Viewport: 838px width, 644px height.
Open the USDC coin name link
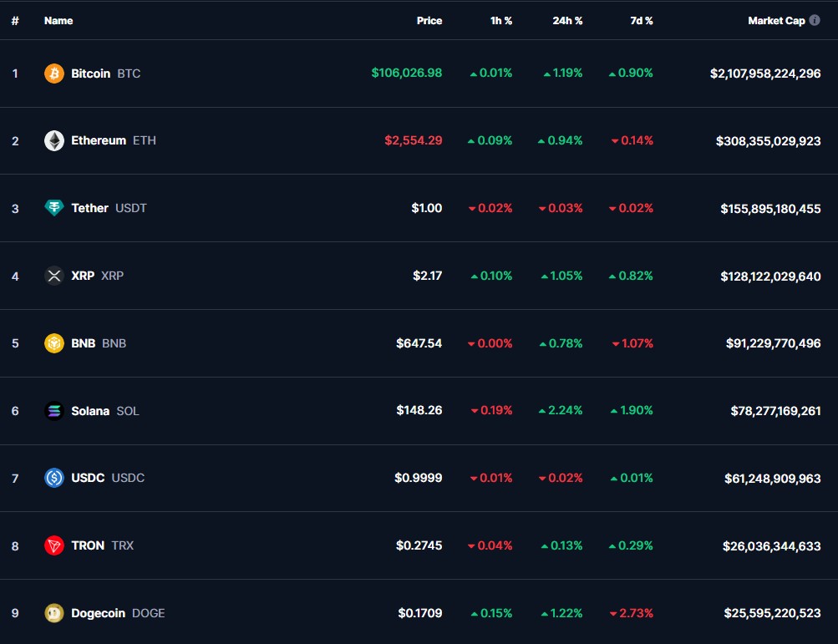89,478
